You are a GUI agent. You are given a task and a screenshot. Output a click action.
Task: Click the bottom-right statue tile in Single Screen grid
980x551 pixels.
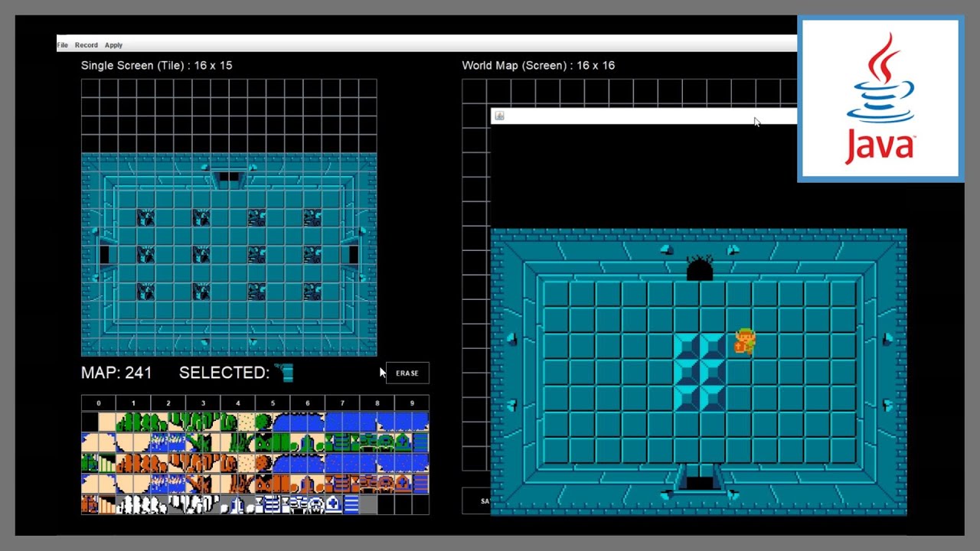pyautogui.click(x=312, y=292)
